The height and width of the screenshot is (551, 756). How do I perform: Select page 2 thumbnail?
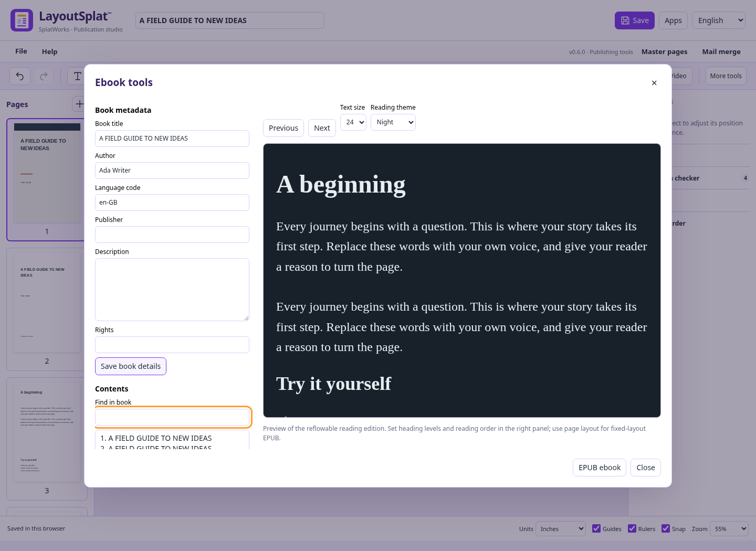(47, 309)
